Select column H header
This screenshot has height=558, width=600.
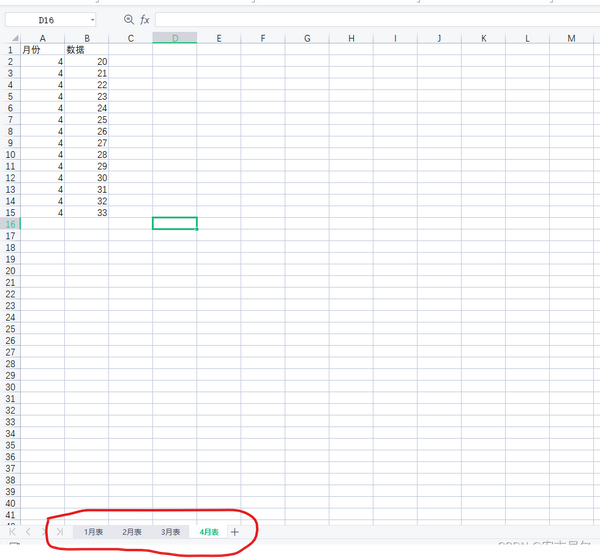[x=351, y=38]
